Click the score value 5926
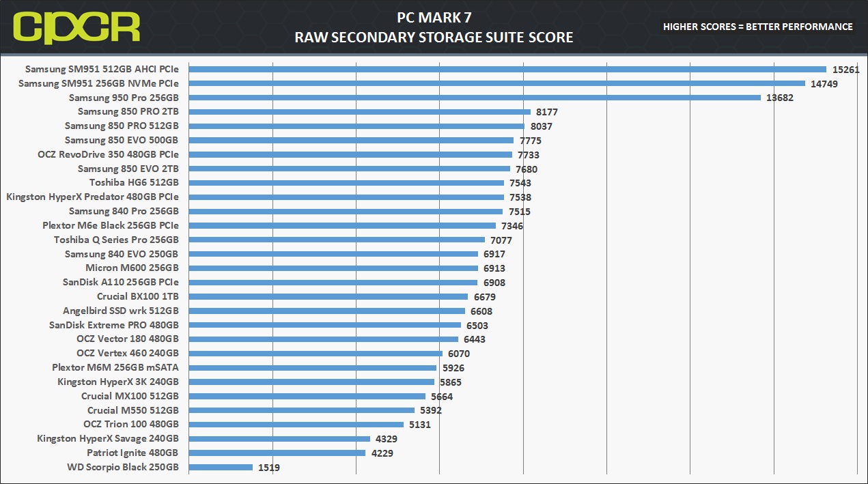The width and height of the screenshot is (868, 484). (453, 368)
